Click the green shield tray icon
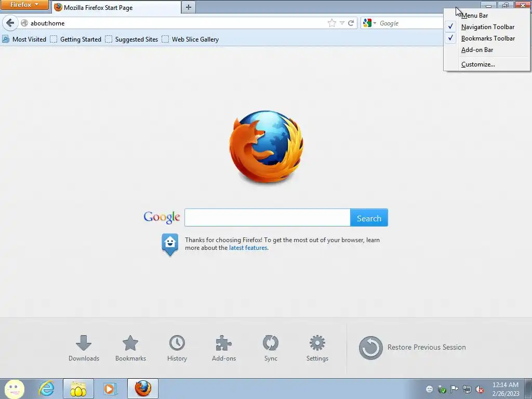The image size is (532, 399). coord(442,389)
